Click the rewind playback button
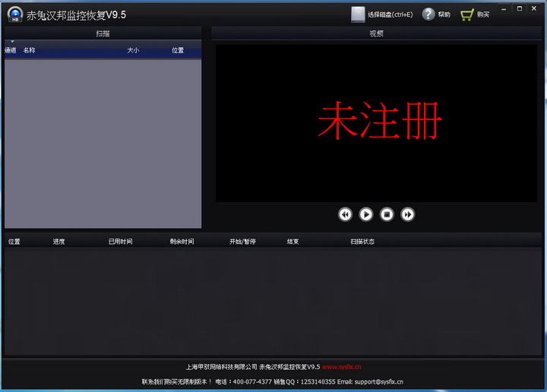This screenshot has height=392, width=547. point(345,214)
